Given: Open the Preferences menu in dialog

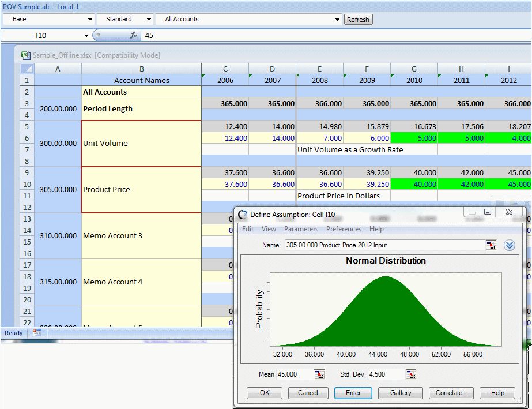Looking at the screenshot, I should [x=344, y=229].
